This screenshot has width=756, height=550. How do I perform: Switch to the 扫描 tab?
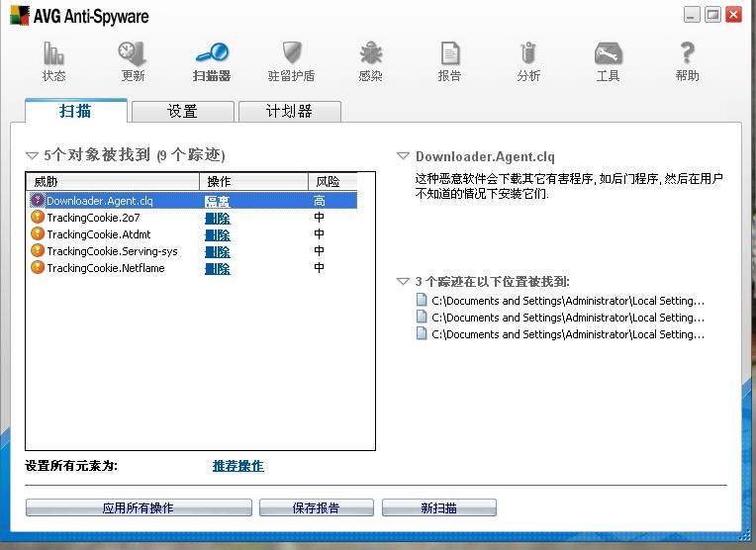[75, 111]
